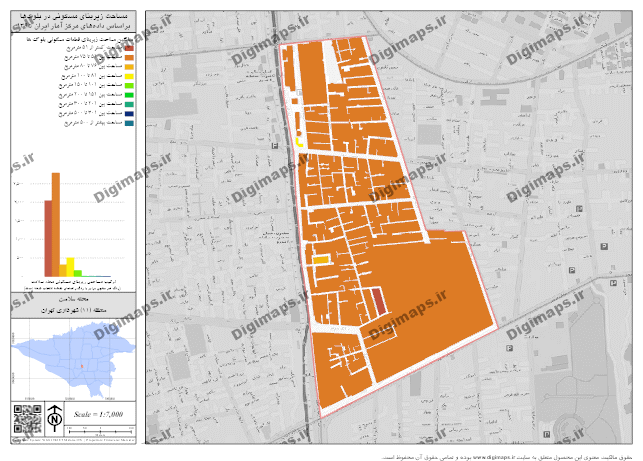643x461 pixels.
Task: Click the chart caption text below the bars
Action: tap(73, 285)
